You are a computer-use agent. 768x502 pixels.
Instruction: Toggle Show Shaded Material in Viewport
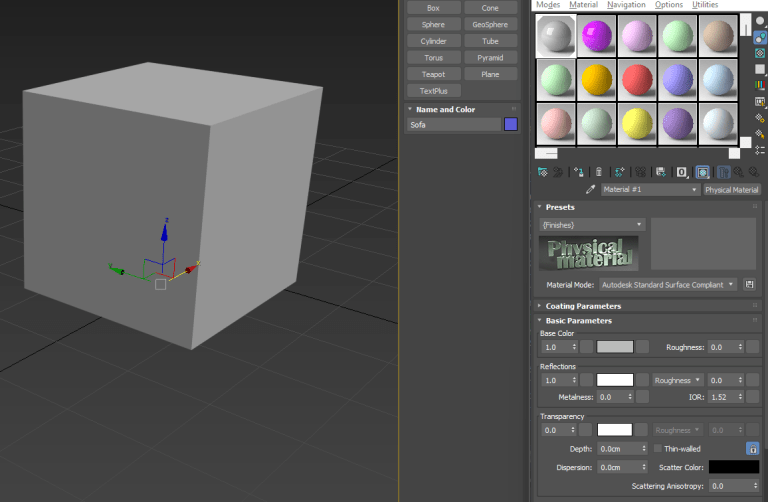point(702,172)
